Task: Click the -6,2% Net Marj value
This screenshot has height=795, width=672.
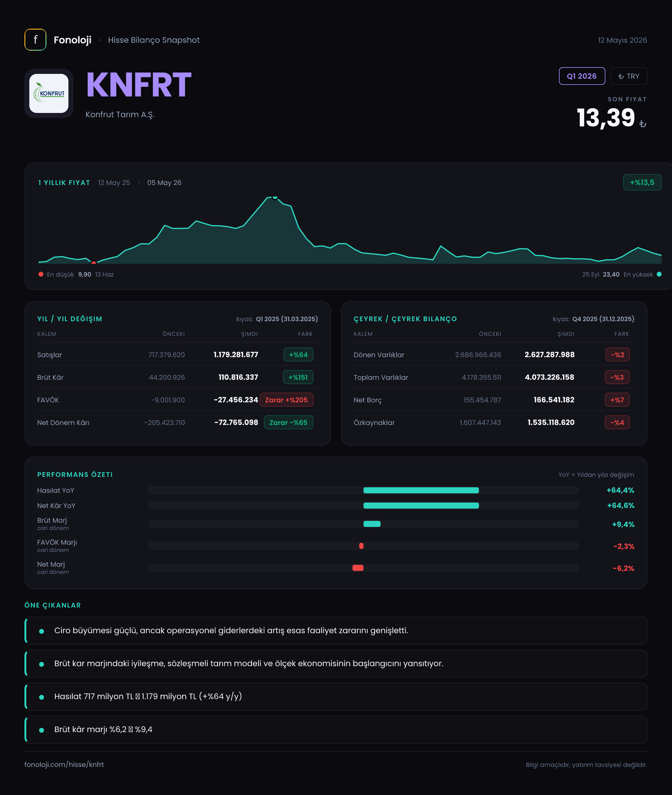Action: 623,568
